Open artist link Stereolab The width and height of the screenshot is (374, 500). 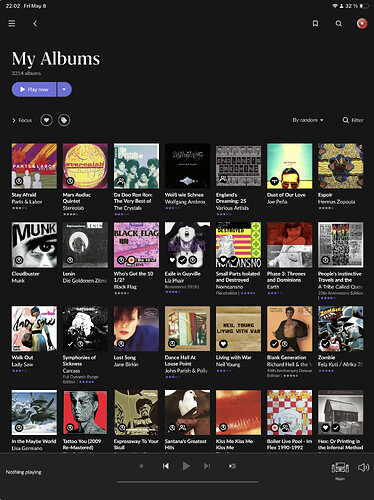point(73,208)
